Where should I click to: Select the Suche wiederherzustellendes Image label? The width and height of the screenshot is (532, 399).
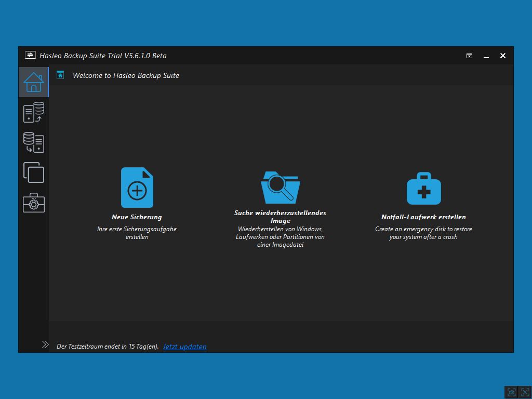click(x=280, y=217)
